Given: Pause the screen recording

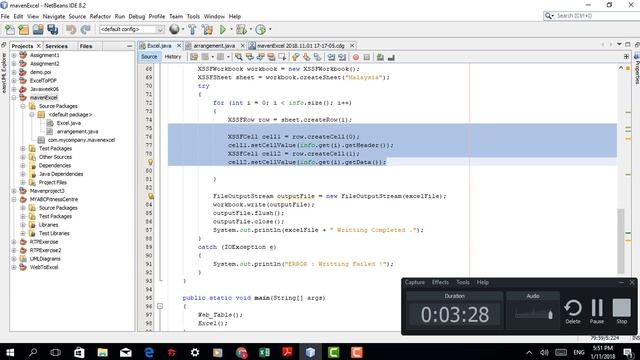Looking at the screenshot, I should tap(597, 311).
